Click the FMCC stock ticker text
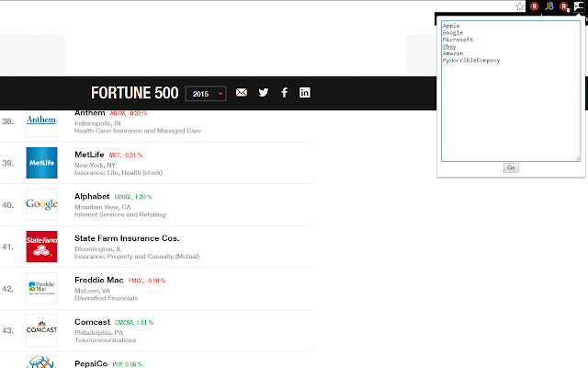 147,281
